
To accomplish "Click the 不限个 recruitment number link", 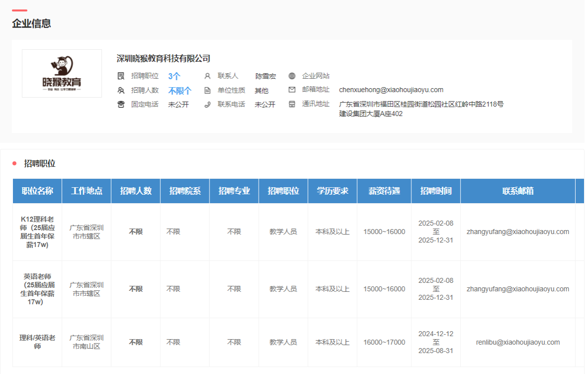I will pos(180,91).
